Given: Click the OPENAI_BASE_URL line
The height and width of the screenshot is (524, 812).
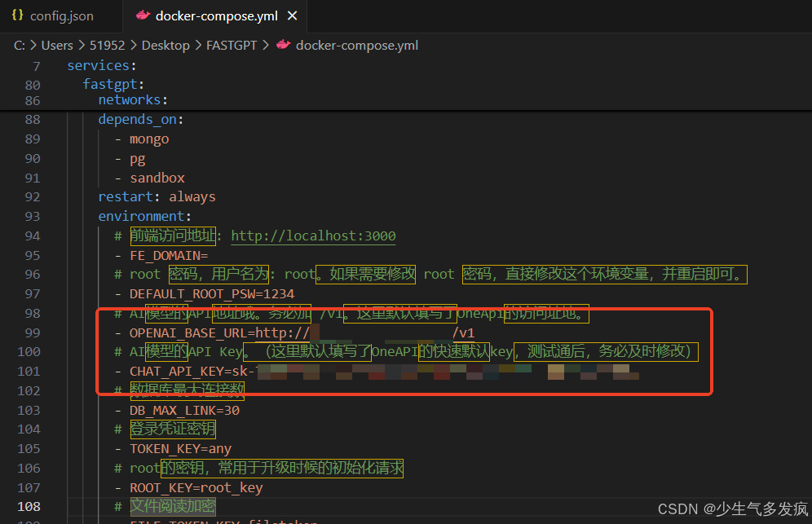Looking at the screenshot, I should tap(302, 333).
